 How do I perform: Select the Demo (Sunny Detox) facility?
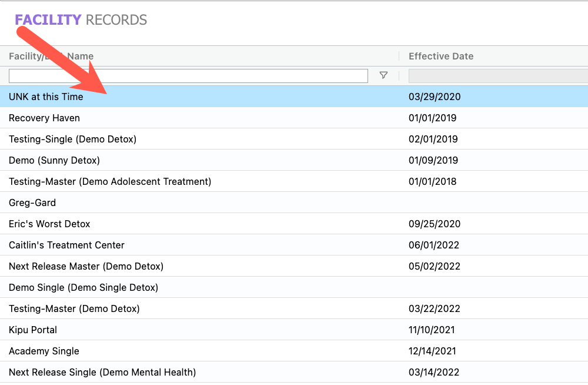click(54, 161)
